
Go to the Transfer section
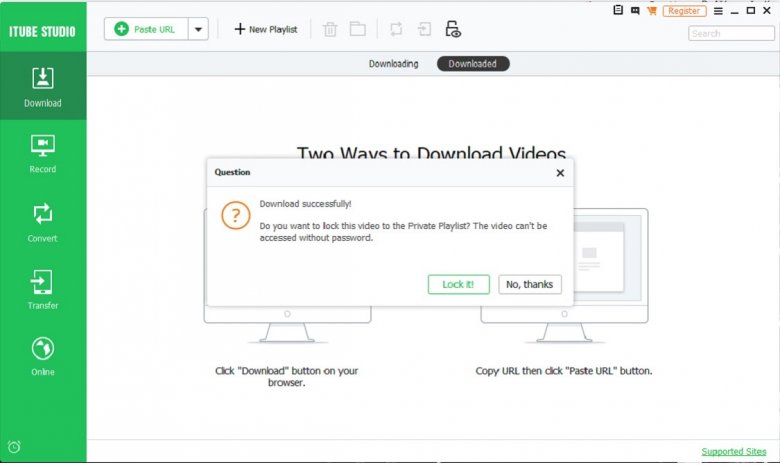pos(43,289)
